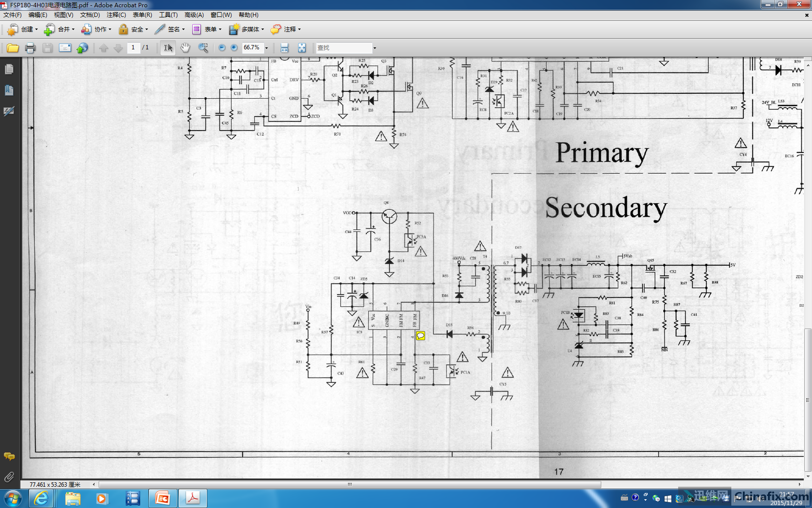Click the yellow sticky note on schematic
Viewport: 812px width, 508px height.
tap(420, 336)
